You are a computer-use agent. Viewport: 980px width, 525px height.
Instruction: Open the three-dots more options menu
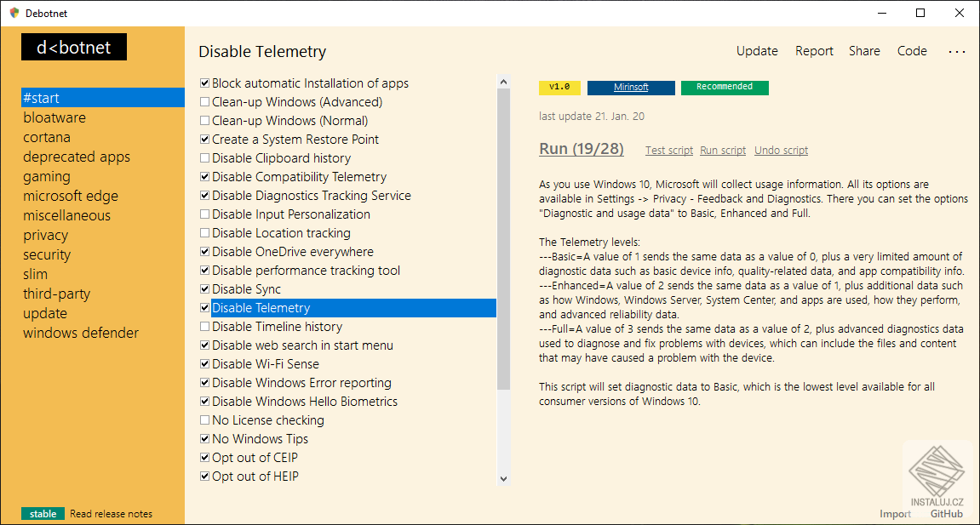pos(957,51)
